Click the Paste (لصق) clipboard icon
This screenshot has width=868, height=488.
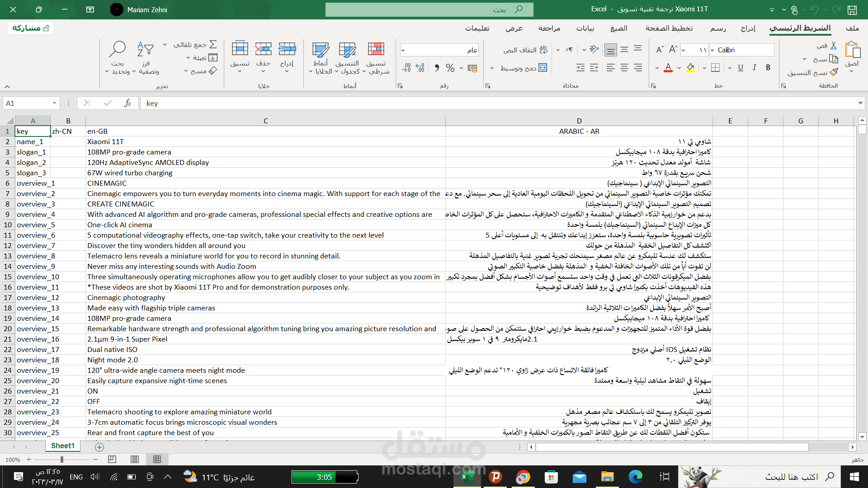(x=852, y=50)
